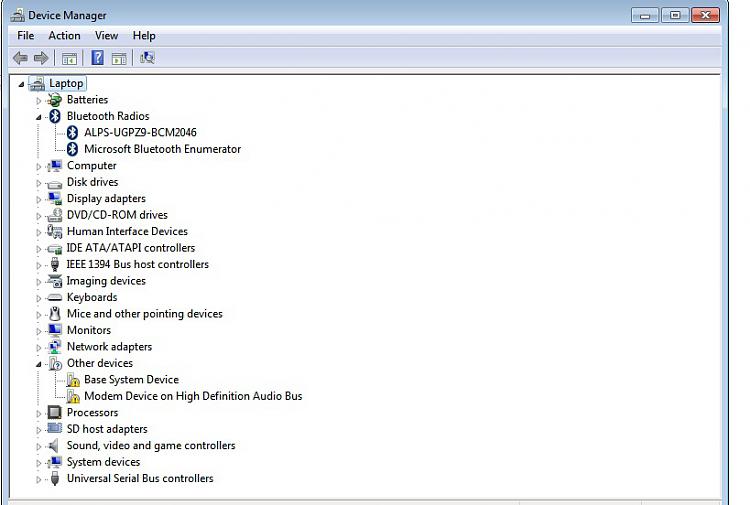Click the IEEE 1394 Bus host controllers icon
Image resolution: width=750 pixels, height=505 pixels.
pos(55,264)
